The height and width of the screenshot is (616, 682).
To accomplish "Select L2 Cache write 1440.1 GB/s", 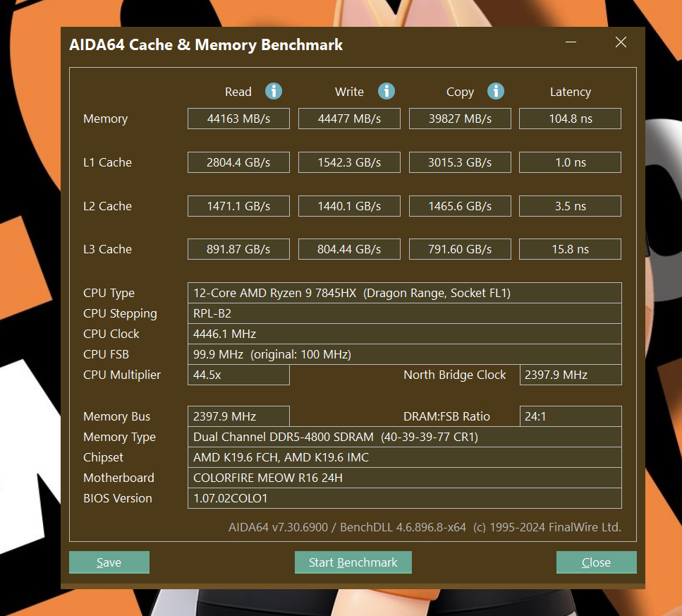I will click(349, 206).
